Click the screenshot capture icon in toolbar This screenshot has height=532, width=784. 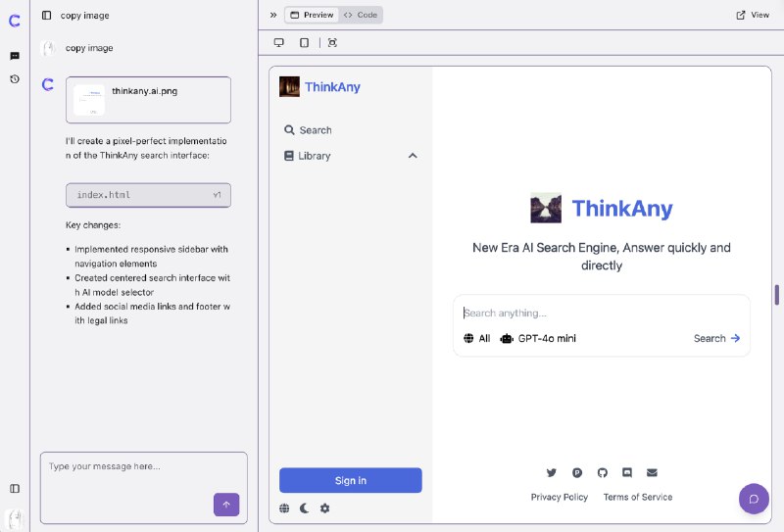[x=332, y=42]
